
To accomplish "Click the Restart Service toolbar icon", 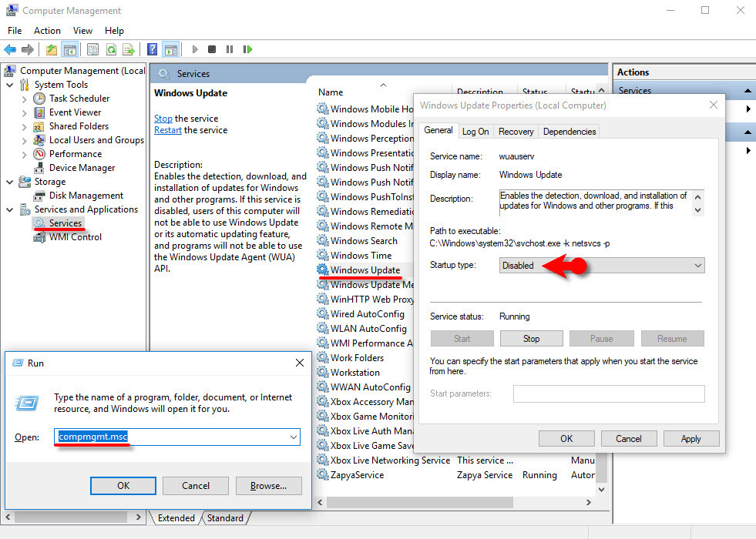I will [247, 49].
